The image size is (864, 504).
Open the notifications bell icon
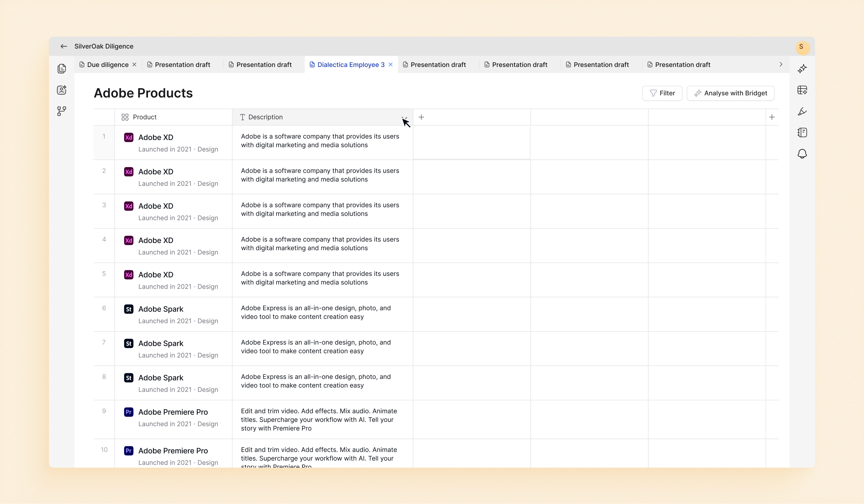tap(802, 154)
